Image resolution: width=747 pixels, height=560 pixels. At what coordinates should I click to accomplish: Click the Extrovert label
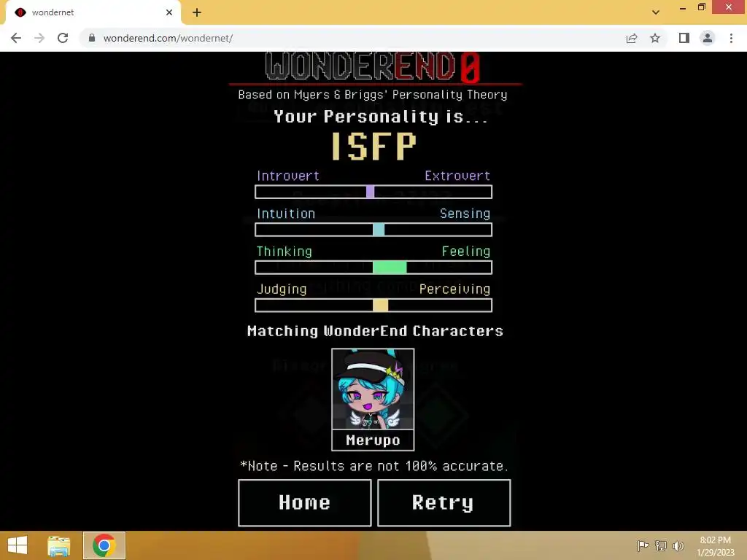pos(457,176)
